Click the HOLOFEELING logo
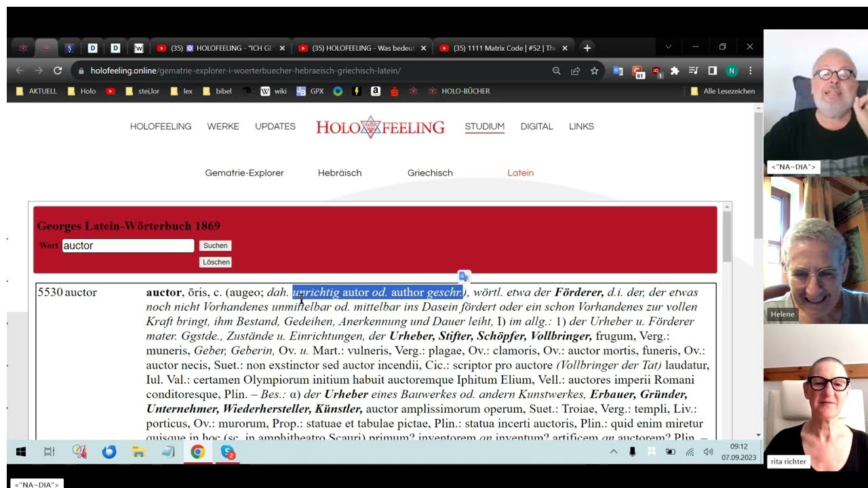Screen dimensions: 868x488 pyautogui.click(x=380, y=127)
